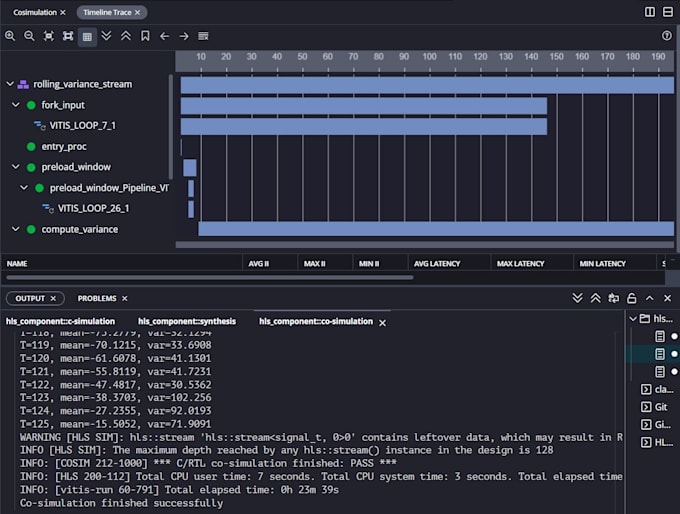
Task: Go to previous marker arrow
Action: [164, 36]
